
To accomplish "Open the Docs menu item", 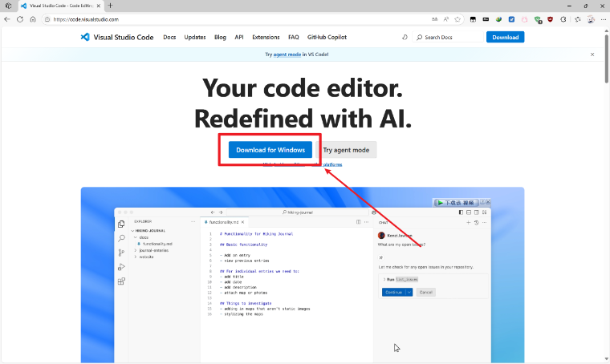I will tap(169, 38).
